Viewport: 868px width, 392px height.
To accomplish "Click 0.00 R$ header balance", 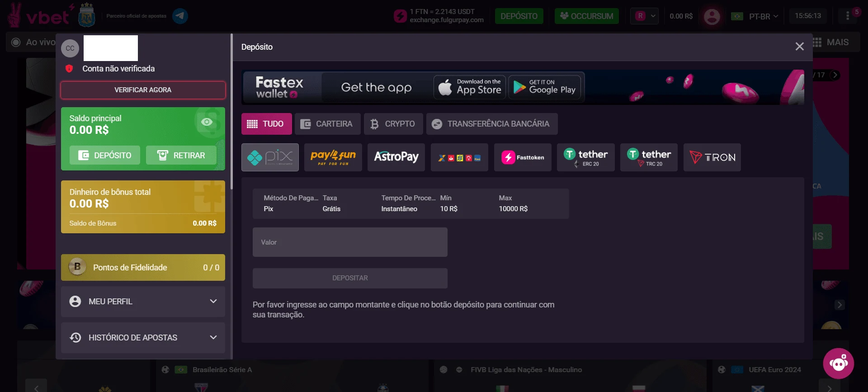I will tap(681, 16).
